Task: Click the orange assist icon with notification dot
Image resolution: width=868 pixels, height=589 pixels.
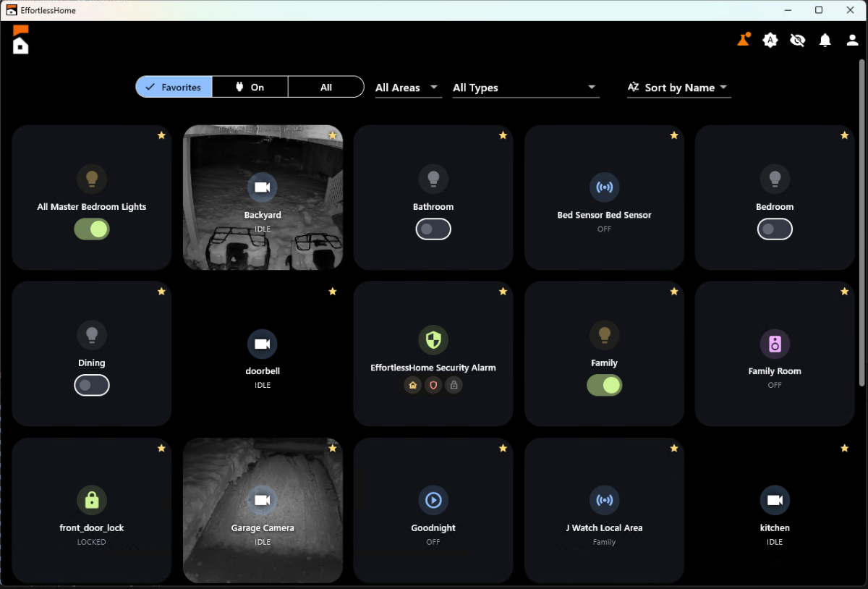Action: tap(742, 41)
